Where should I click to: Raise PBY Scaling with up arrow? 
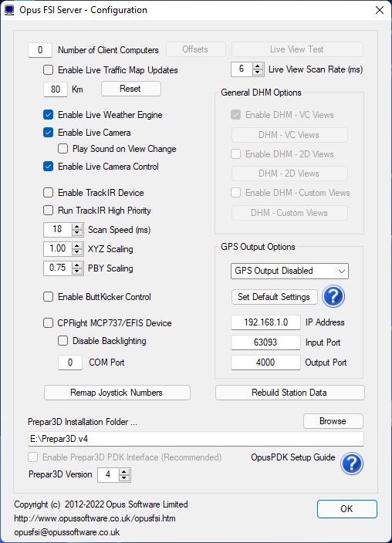click(77, 265)
